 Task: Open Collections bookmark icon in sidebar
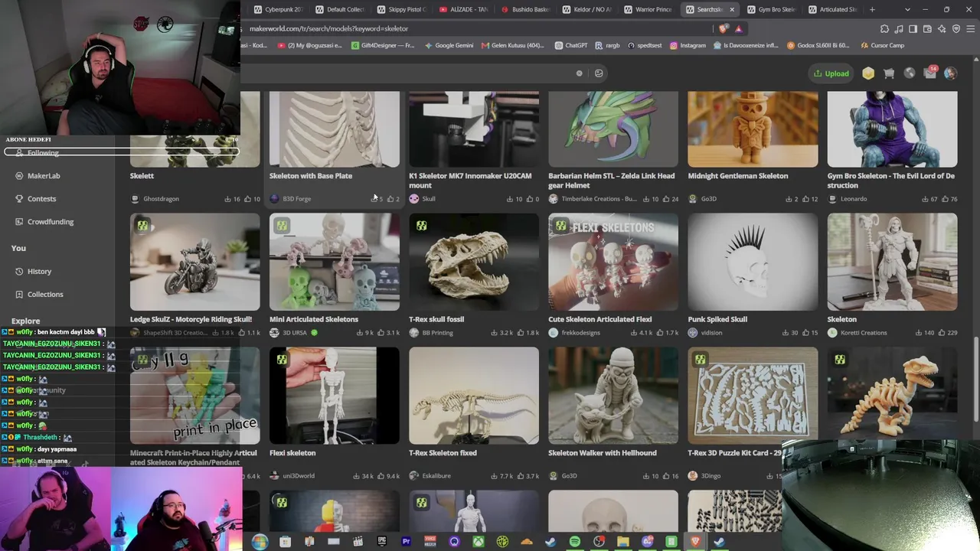coord(20,295)
